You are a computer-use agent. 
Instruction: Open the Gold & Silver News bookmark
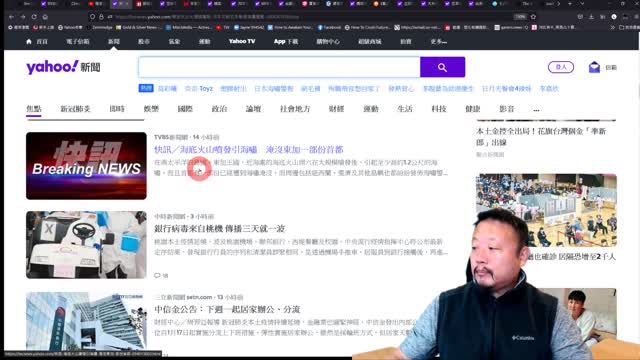[x=138, y=27]
